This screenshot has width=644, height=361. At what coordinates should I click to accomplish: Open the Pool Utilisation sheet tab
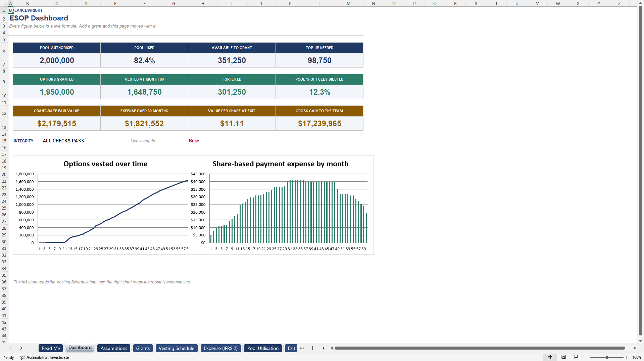[263, 348]
